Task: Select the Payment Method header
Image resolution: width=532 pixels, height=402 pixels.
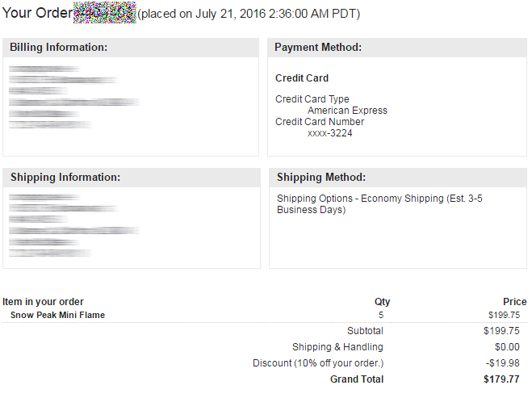Action: click(x=317, y=48)
